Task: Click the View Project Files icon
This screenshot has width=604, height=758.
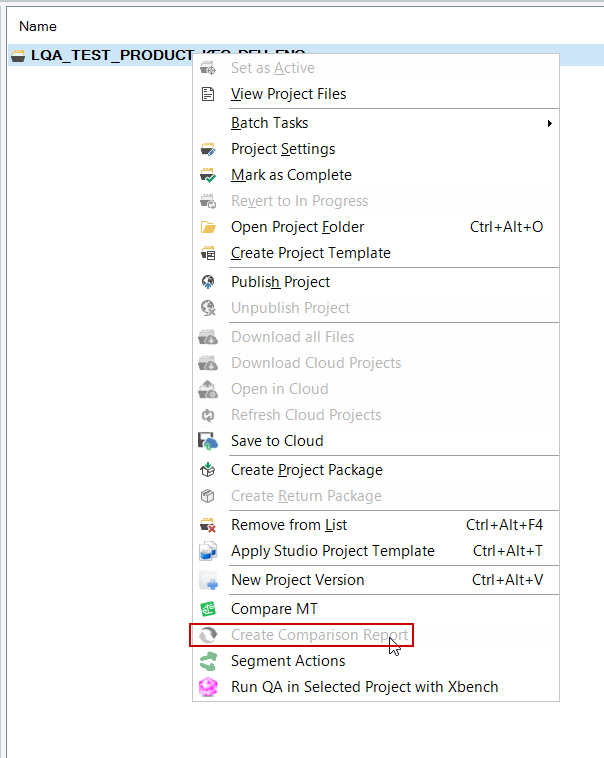Action: pos(208,94)
